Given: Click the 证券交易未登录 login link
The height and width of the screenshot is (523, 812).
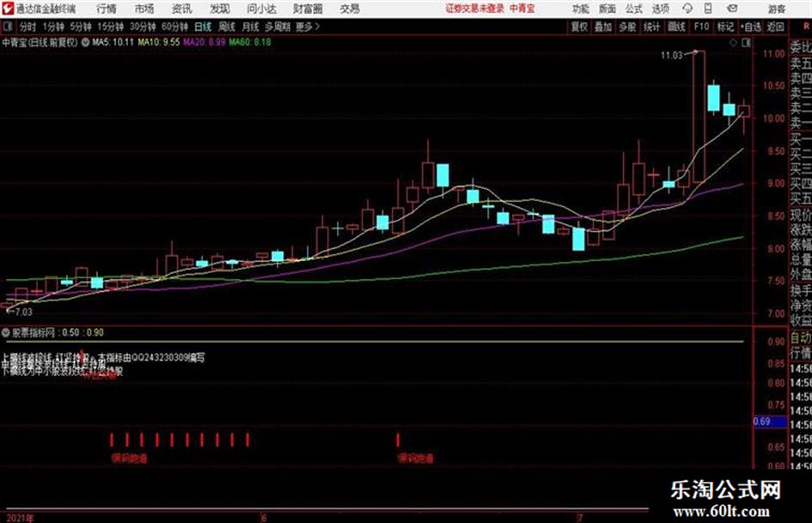Looking at the screenshot, I should coord(474,9).
